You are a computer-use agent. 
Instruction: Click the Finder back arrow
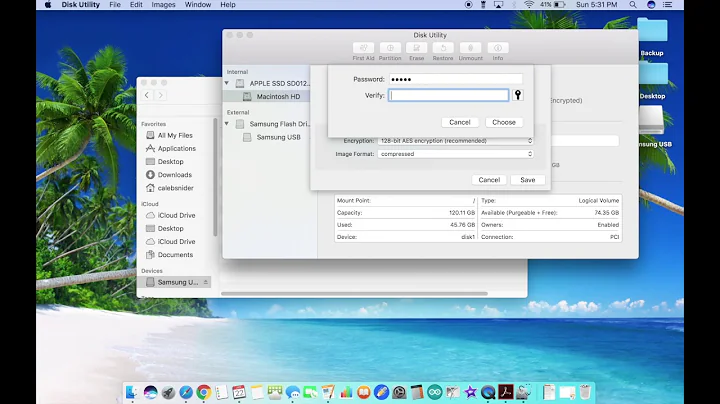coord(147,95)
